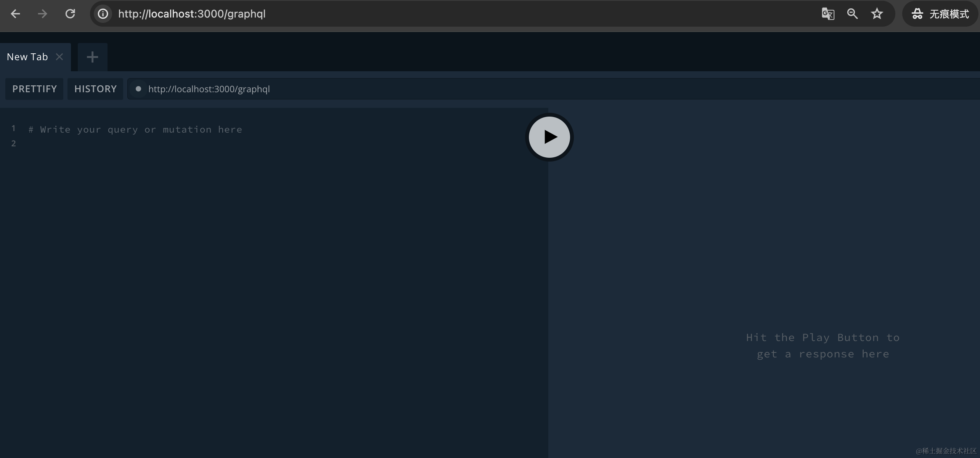The image size is (980, 458).
Task: Bookmark this page with the star
Action: pyautogui.click(x=877, y=14)
